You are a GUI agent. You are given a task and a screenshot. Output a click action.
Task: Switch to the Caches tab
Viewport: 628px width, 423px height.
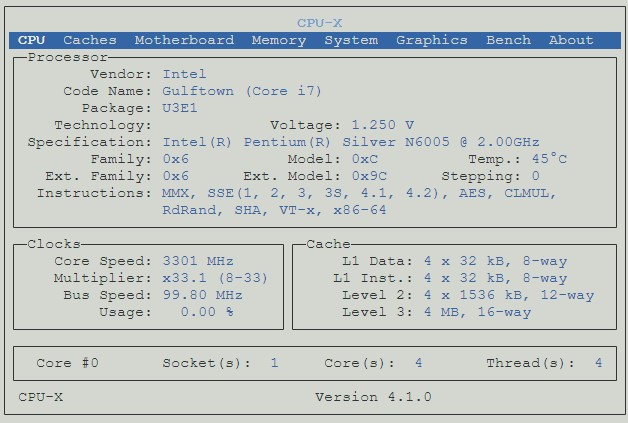pyautogui.click(x=90, y=40)
